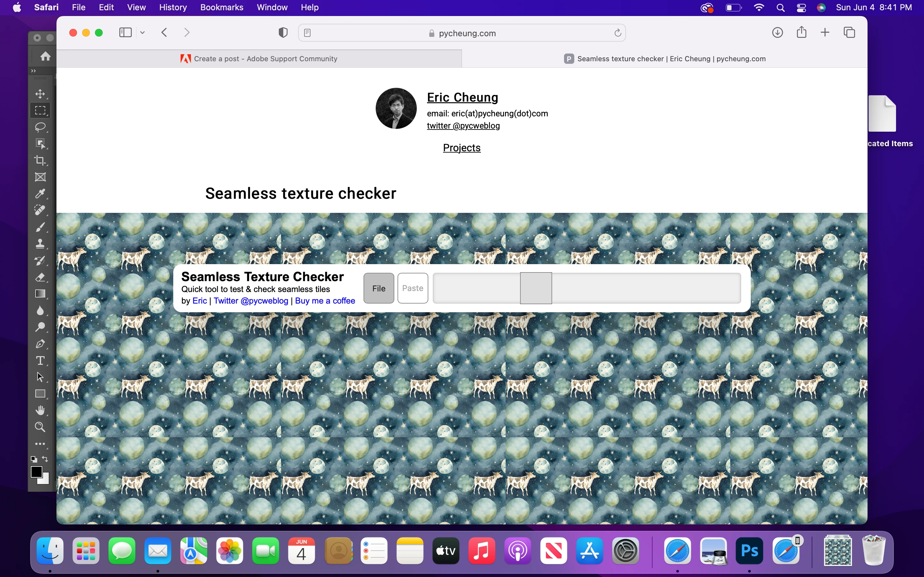Toggle the Safari sidebar
Screen dimensions: 924x577
[125, 33]
